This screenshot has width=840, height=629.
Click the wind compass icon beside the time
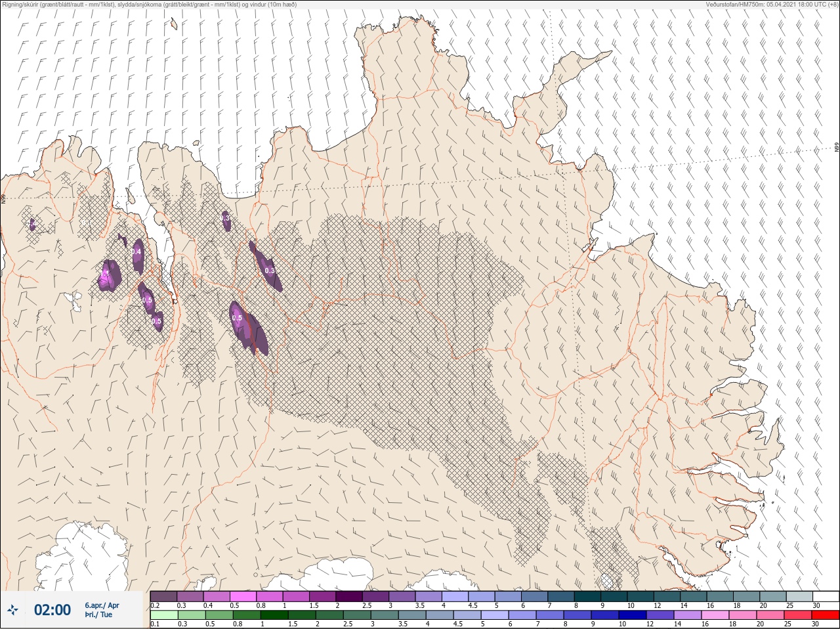tap(12, 610)
